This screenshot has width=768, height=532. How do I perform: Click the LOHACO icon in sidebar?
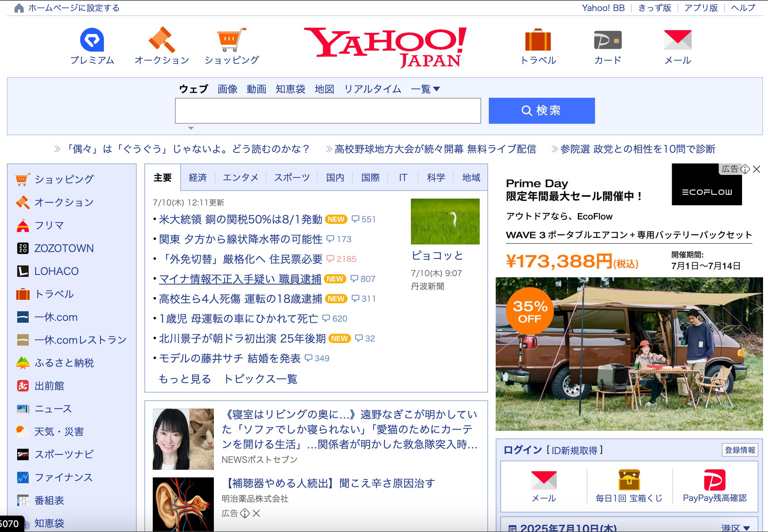tap(23, 271)
